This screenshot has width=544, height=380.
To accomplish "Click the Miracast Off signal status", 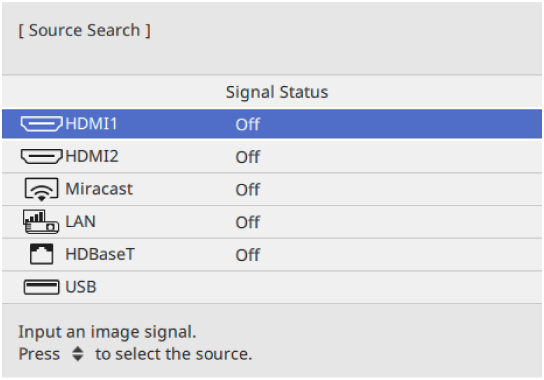I will [x=248, y=190].
